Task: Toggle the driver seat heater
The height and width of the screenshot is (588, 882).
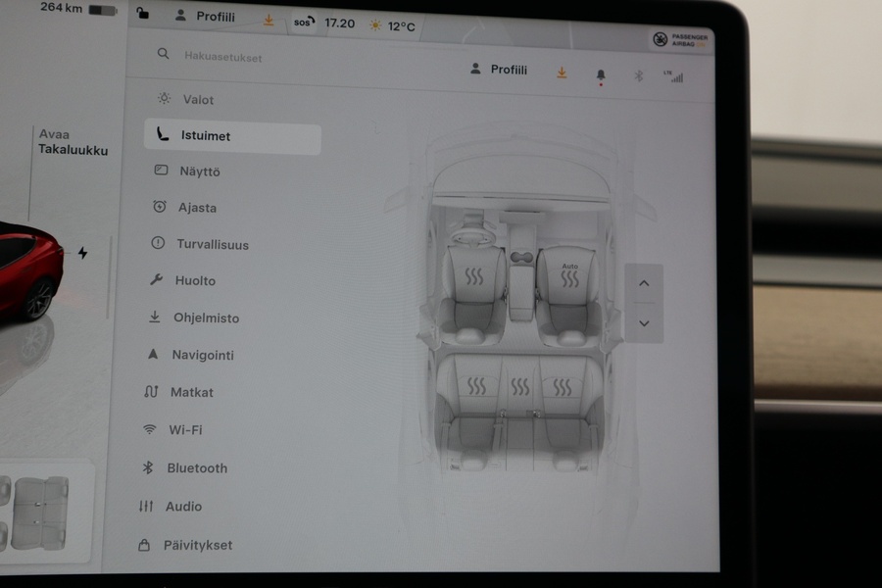Action: (474, 276)
